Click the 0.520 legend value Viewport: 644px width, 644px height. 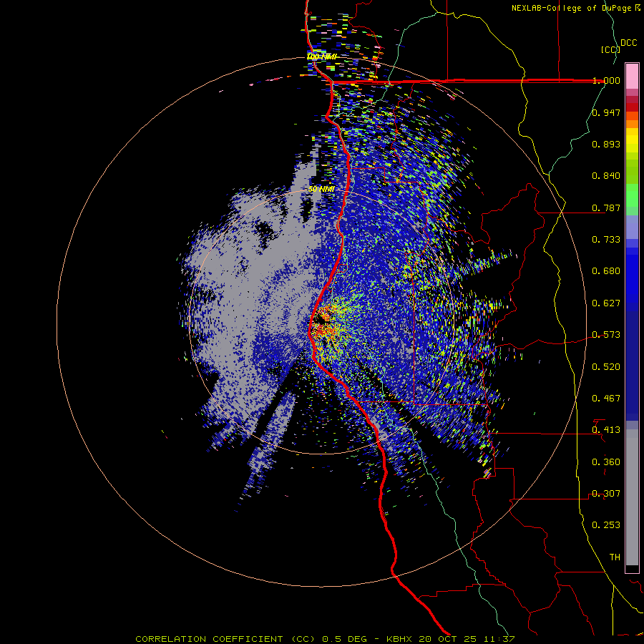[606, 367]
